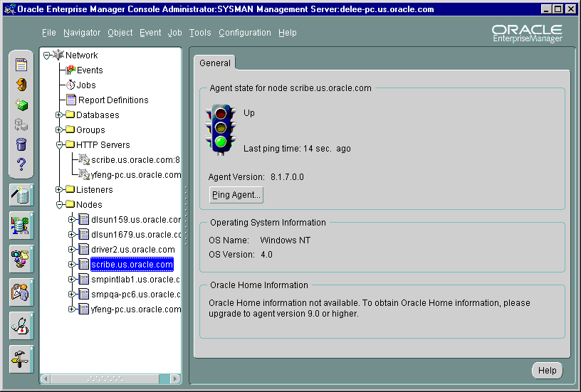Screen dimensions: 581x392
Task: Click the Nodes folder icon
Action: [x=70, y=204]
